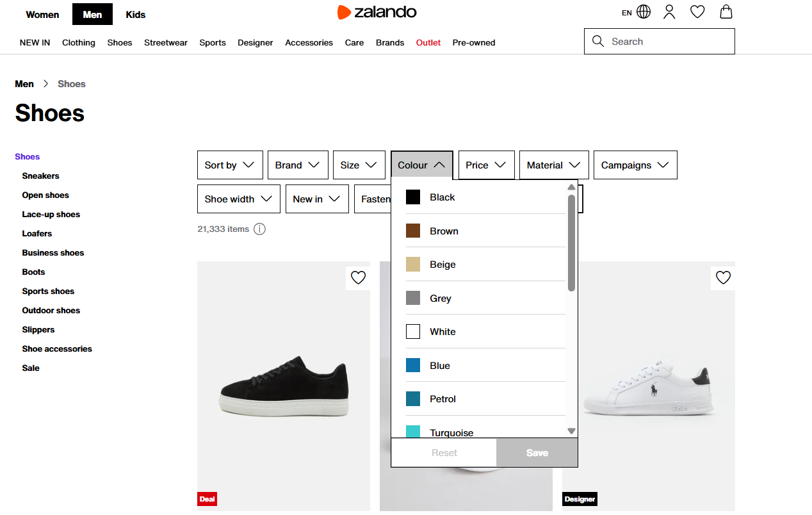Switch to the Women tab

pyautogui.click(x=42, y=14)
